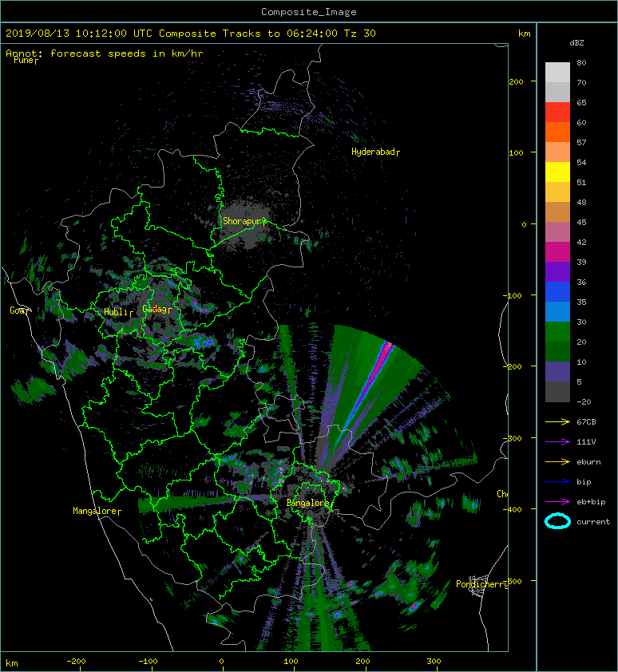
Task: Click the Composite_Image title text
Action: 309,12
